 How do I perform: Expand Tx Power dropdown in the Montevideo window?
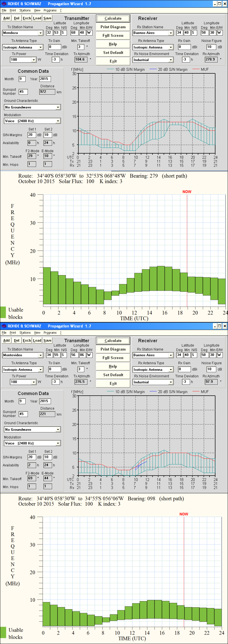pyautogui.click(x=34, y=382)
